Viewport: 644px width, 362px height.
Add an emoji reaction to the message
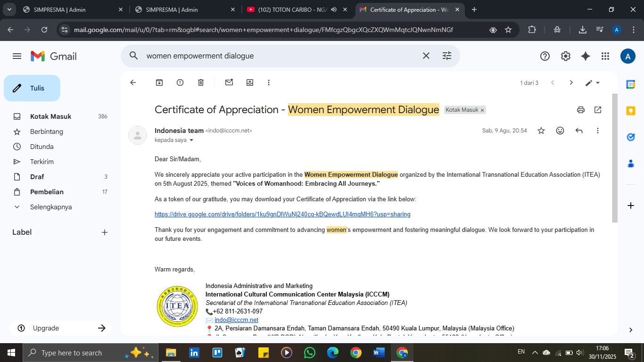(560, 131)
